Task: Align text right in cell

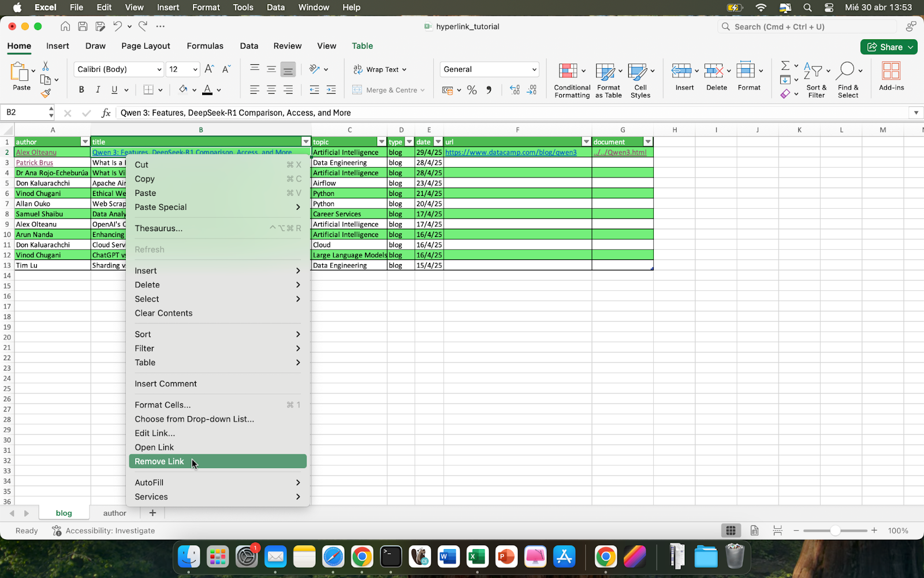Action: click(x=288, y=90)
